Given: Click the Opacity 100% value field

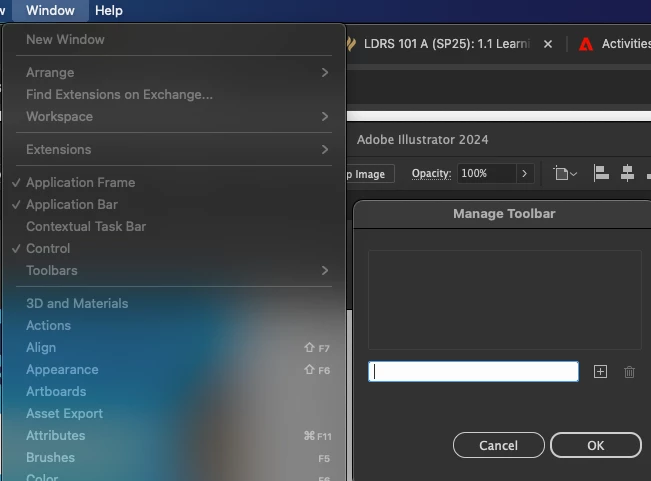Looking at the screenshot, I should click(487, 173).
